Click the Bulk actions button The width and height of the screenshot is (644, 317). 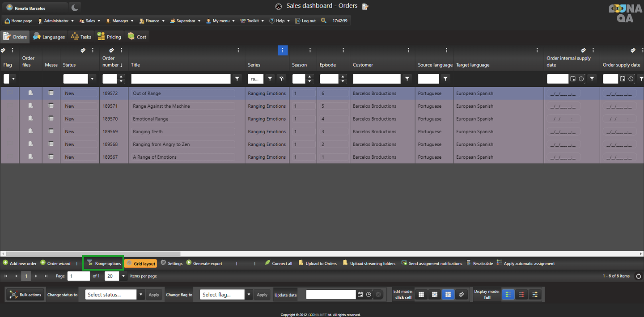pyautogui.click(x=25, y=295)
